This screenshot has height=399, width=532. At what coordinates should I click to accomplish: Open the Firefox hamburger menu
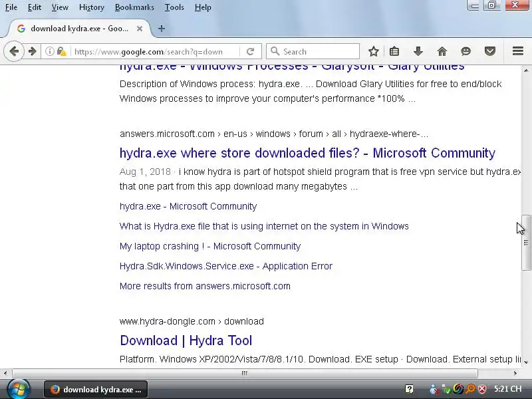[x=518, y=51]
